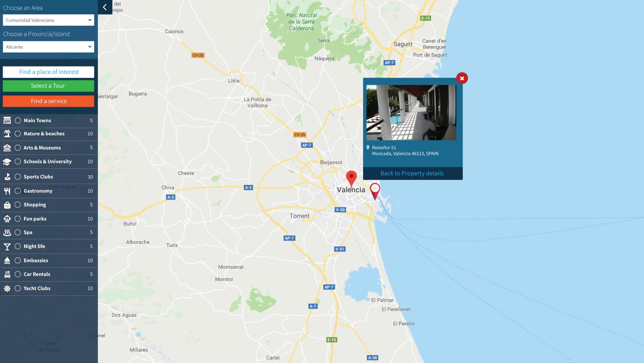Click the property photo thumbnail in popup
644x363 pixels.
(x=411, y=113)
